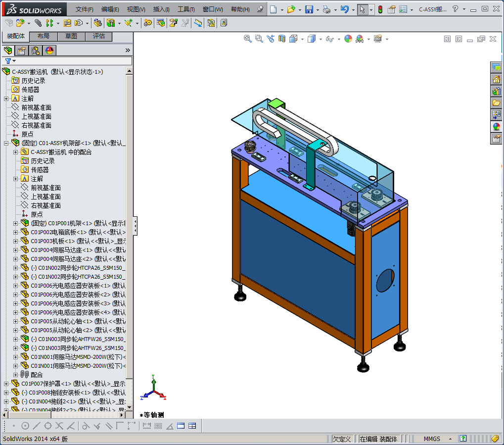Open the 工具(T) menu
The image size is (504, 445).
point(186,9)
